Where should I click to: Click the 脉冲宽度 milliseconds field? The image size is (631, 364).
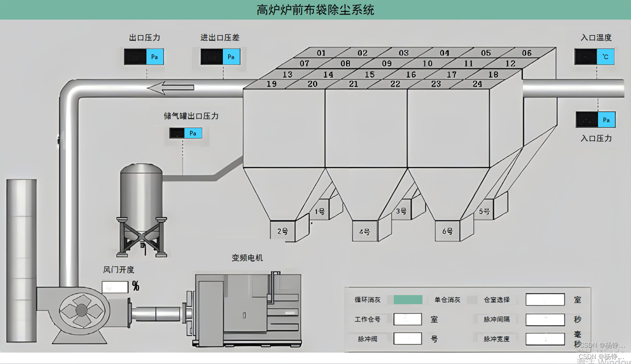[545, 339]
